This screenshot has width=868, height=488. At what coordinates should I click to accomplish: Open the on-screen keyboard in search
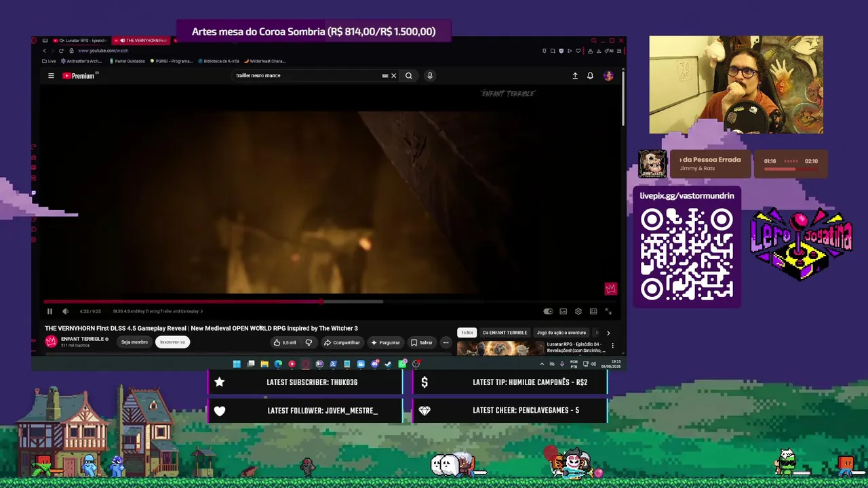384,75
